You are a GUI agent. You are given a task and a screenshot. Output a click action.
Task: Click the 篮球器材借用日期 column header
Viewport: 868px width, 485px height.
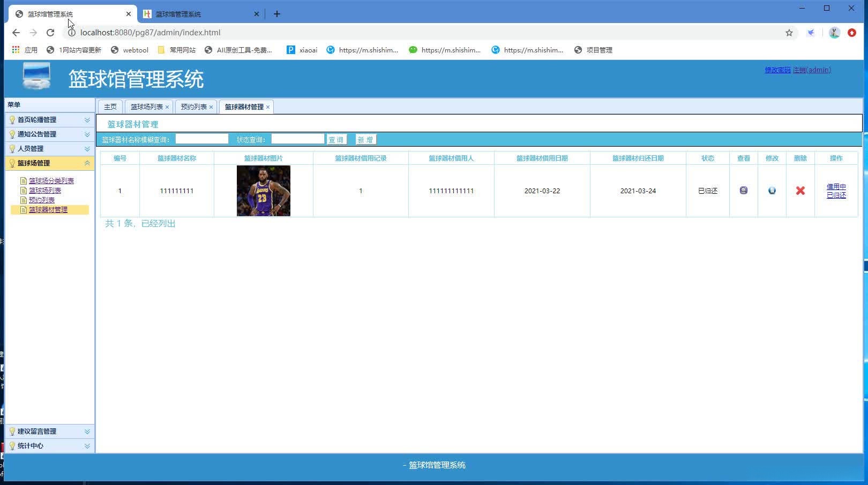click(x=542, y=158)
